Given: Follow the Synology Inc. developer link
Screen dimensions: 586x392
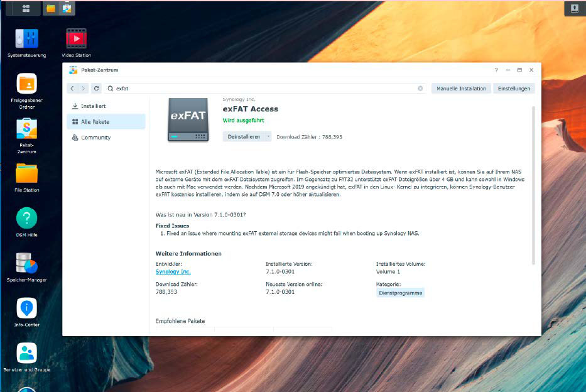Looking at the screenshot, I should pos(173,271).
